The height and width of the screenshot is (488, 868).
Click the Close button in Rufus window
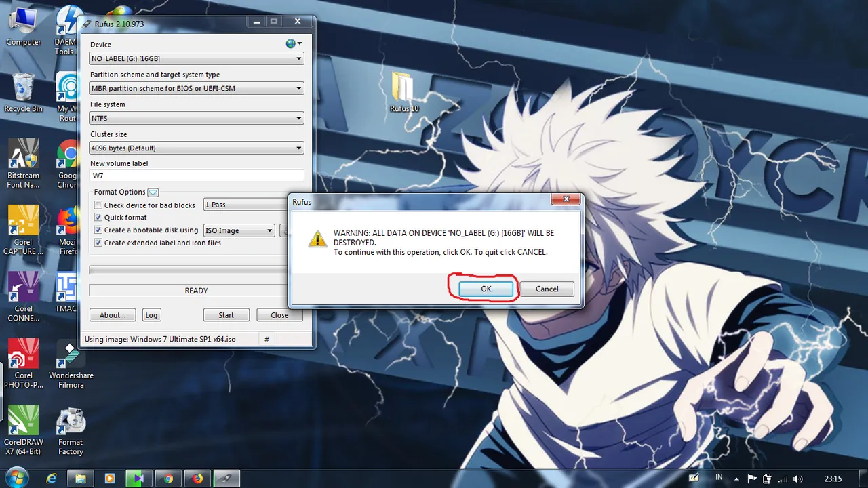[279, 315]
